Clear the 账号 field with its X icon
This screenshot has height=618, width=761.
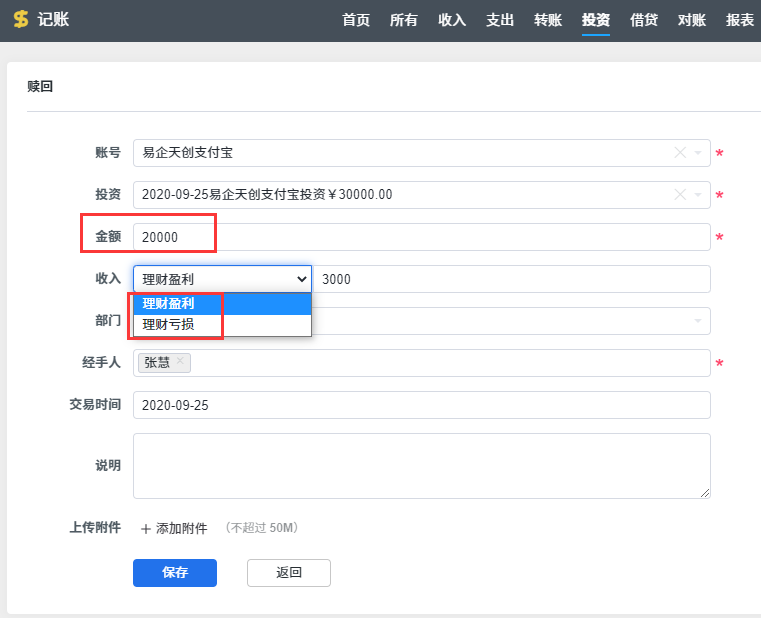click(x=680, y=153)
